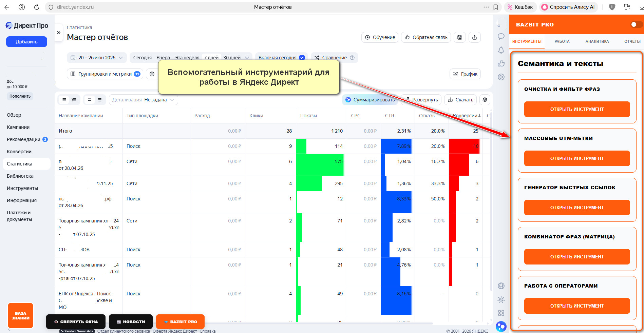Click the Суммаризировать button
Viewport: 644px width, 333px height.
click(x=370, y=100)
